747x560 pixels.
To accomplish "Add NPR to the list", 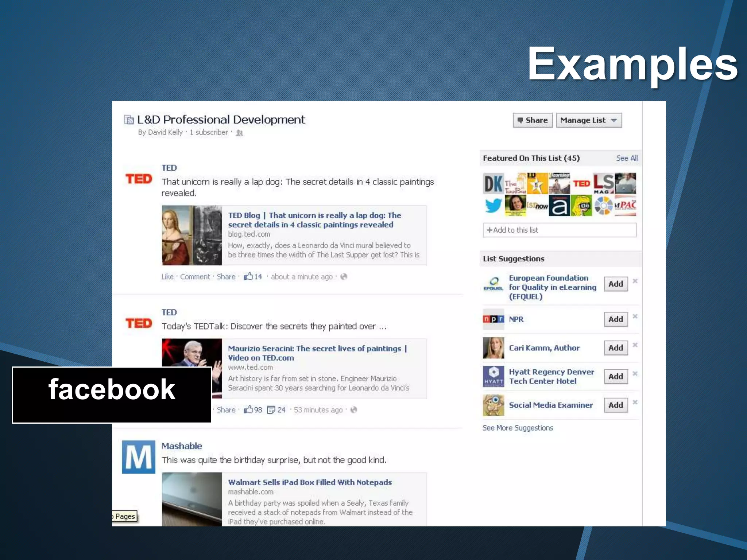I will coord(616,319).
